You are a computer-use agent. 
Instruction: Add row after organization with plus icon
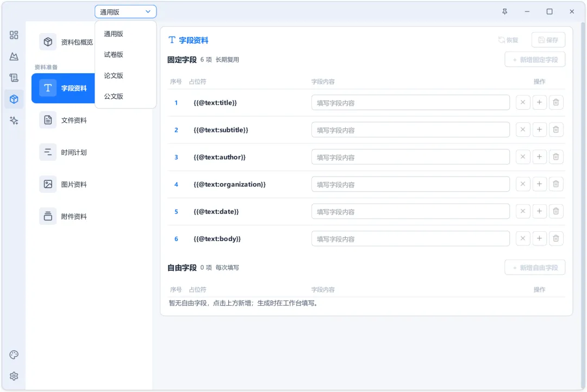pyautogui.click(x=540, y=184)
